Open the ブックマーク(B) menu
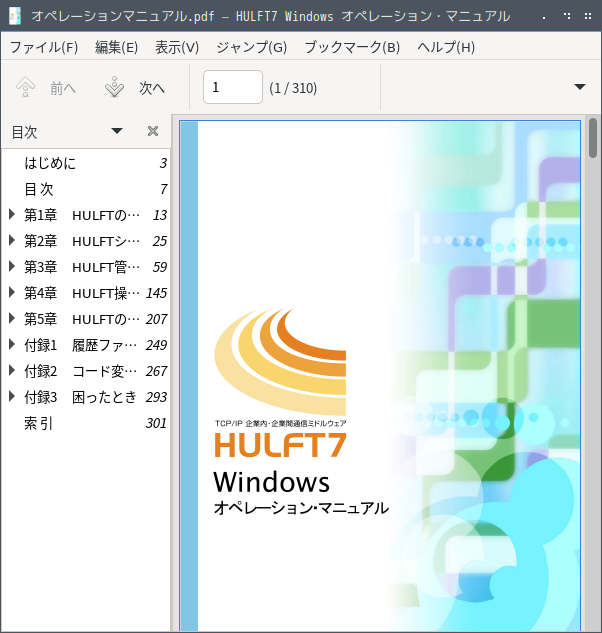Screen dimensions: 602x633 pyautogui.click(x=352, y=47)
